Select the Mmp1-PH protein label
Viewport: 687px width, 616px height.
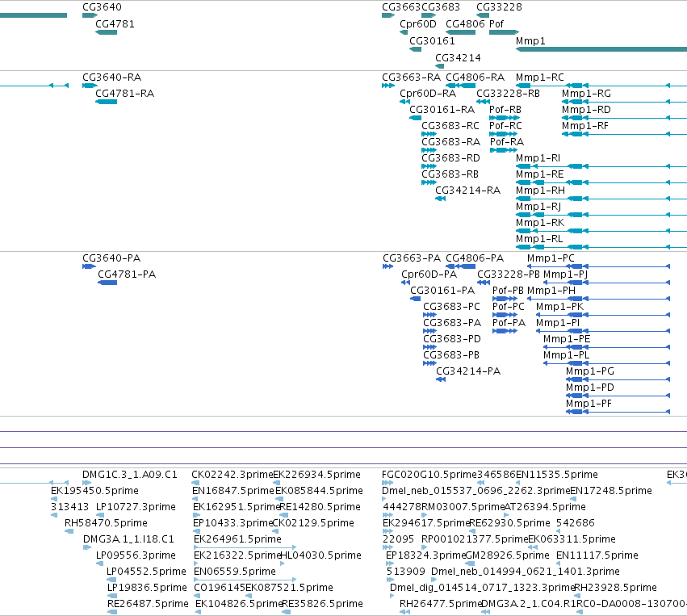coord(551,291)
